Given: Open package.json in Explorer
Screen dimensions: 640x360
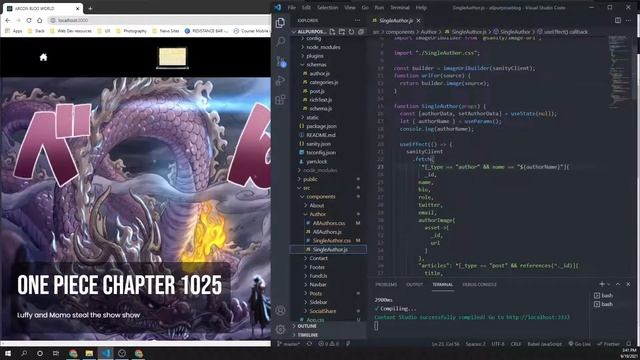Looking at the screenshot, I should coord(321,127).
